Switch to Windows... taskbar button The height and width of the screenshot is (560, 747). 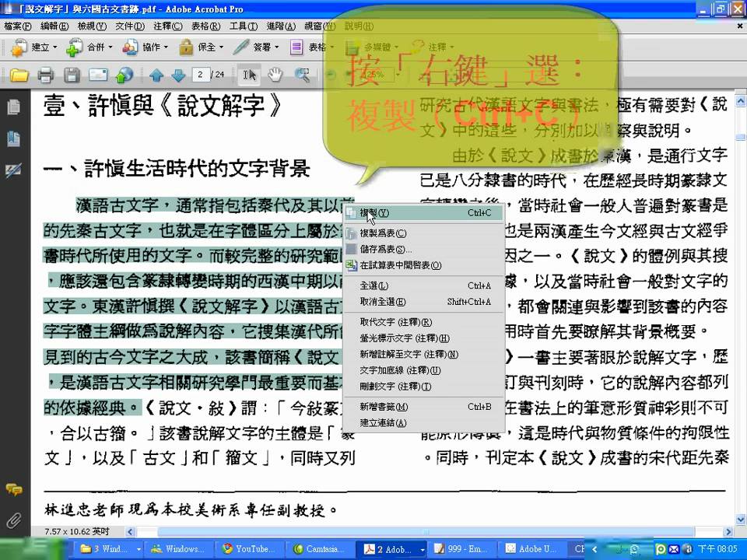click(x=178, y=549)
